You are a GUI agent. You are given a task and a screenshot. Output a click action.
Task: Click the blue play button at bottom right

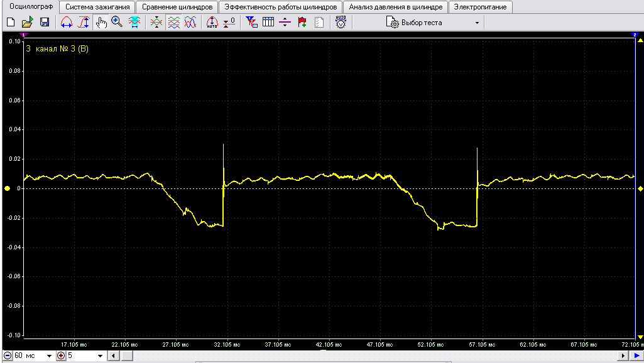click(636, 355)
